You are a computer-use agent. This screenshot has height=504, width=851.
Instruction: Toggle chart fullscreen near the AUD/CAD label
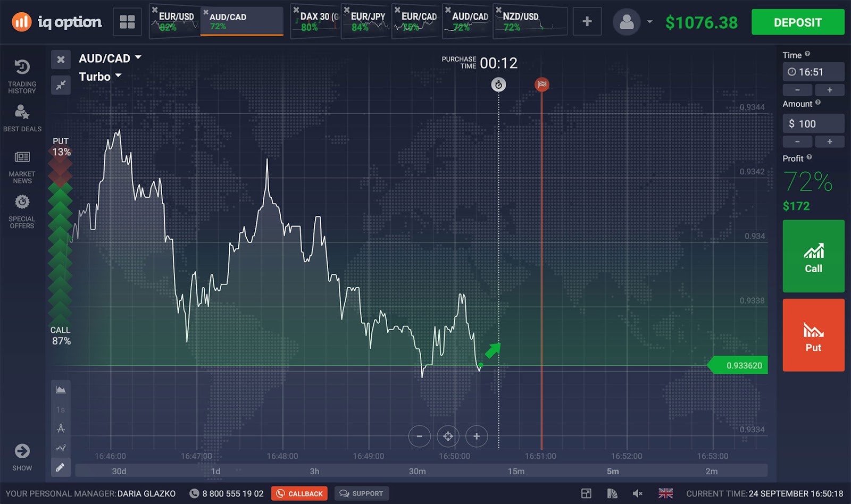tap(61, 85)
